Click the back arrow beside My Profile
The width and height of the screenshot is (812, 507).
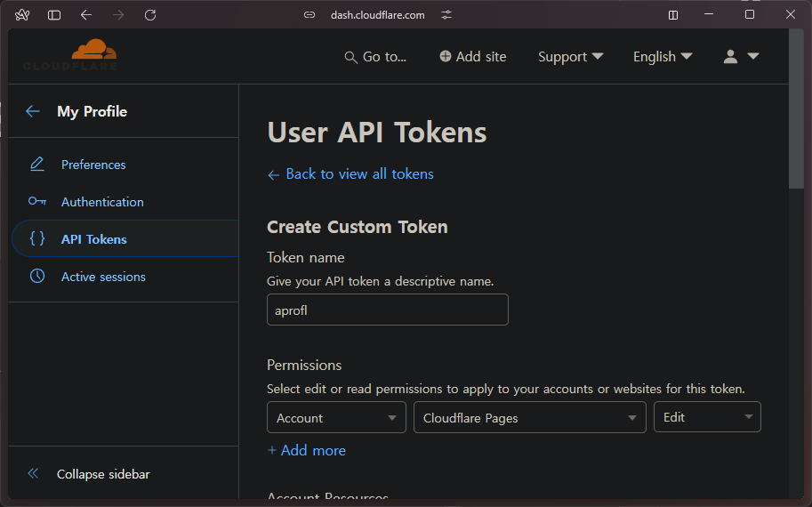pyautogui.click(x=33, y=111)
